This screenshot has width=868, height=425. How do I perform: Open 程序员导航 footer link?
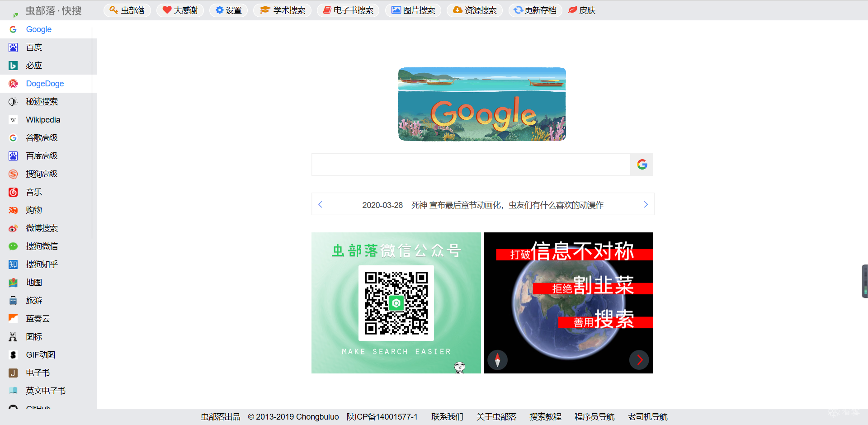click(594, 417)
